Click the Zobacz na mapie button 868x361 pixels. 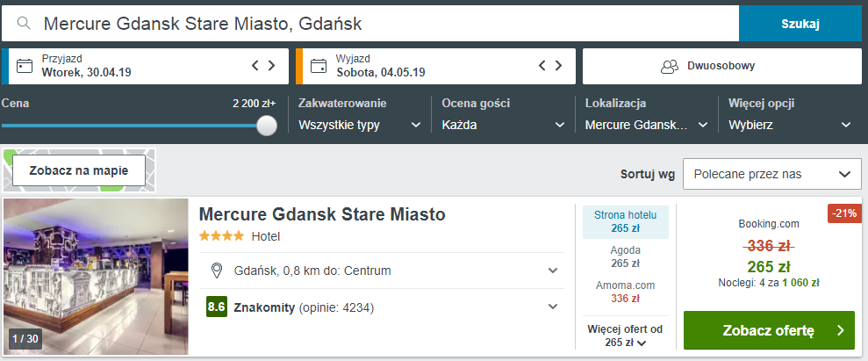point(79,170)
